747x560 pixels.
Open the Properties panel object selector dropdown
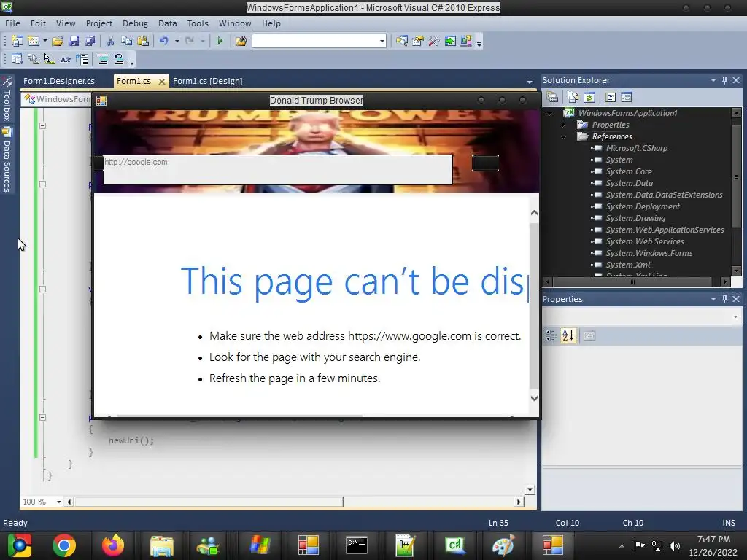pyautogui.click(x=735, y=316)
